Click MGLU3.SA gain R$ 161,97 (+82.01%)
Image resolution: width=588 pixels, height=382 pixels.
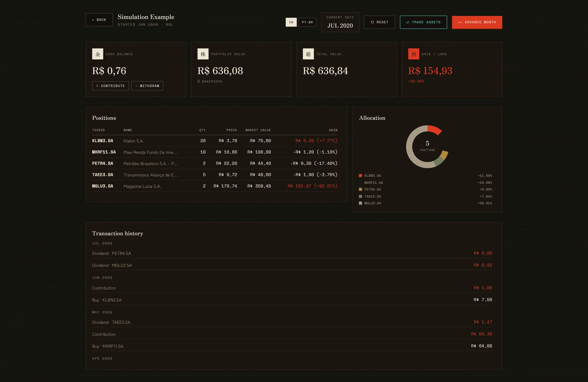click(x=312, y=186)
